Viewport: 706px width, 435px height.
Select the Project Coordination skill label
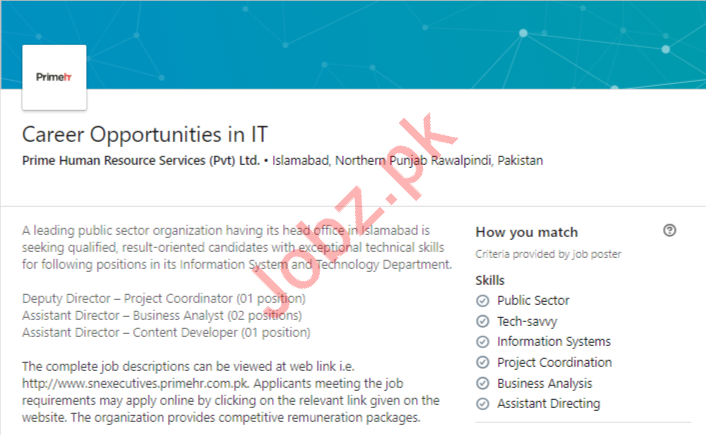pos(554,363)
